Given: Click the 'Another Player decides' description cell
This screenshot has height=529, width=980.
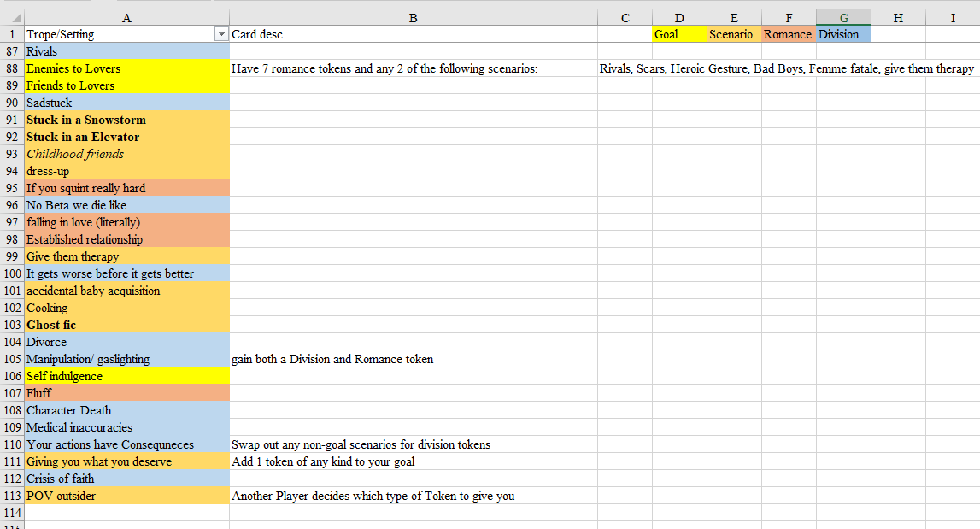Looking at the screenshot, I should point(413,496).
